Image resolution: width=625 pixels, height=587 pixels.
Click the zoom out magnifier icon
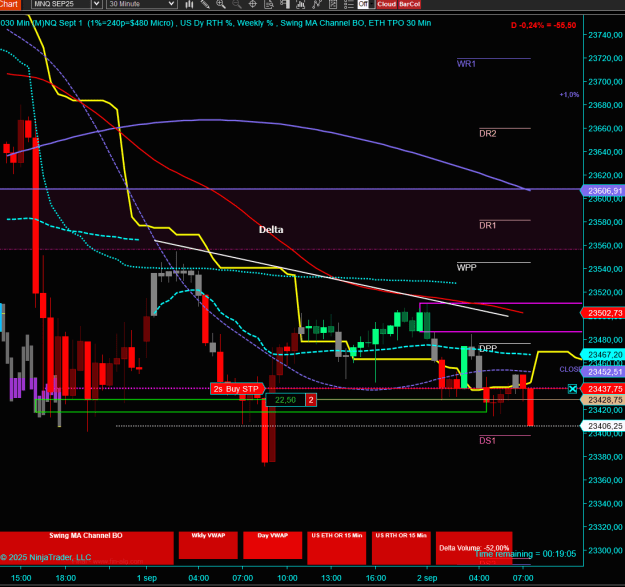pyautogui.click(x=237, y=4)
